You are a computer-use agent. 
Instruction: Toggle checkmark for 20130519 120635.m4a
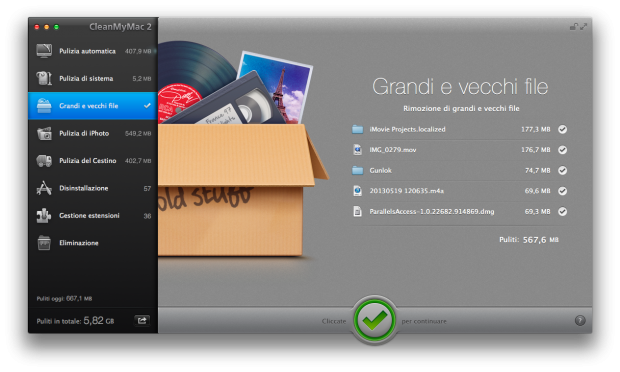pos(562,191)
